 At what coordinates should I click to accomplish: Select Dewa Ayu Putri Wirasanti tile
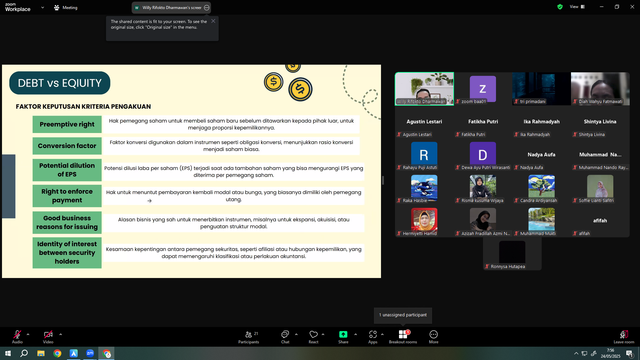[x=483, y=155]
